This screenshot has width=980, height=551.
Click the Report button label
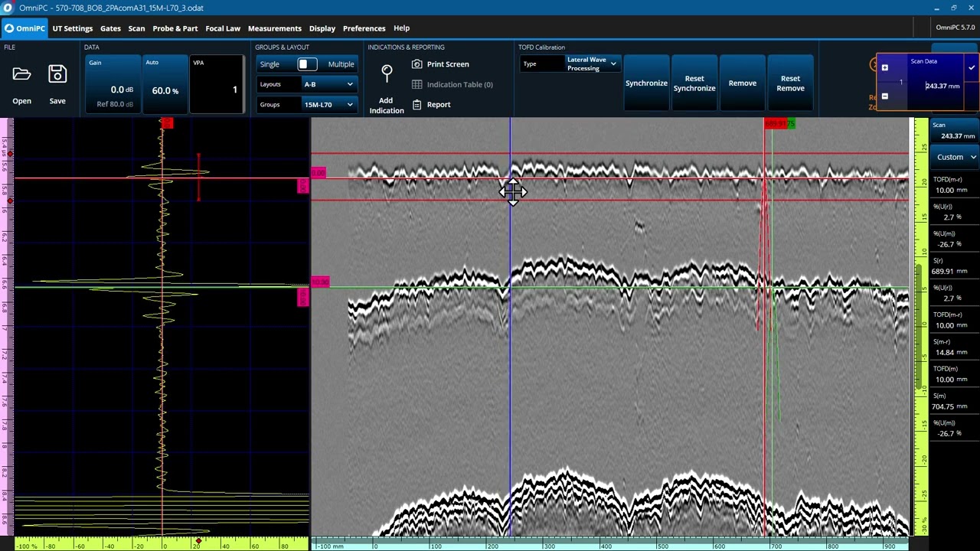pyautogui.click(x=439, y=105)
